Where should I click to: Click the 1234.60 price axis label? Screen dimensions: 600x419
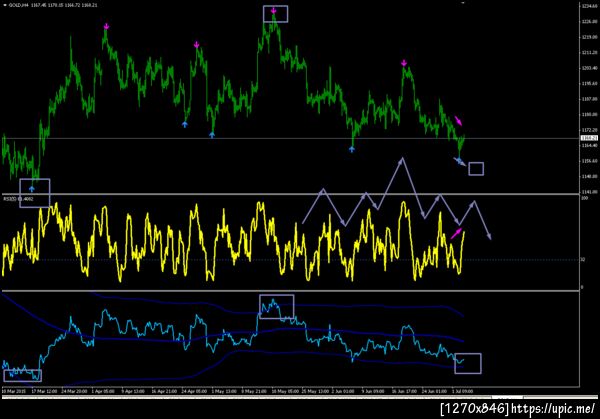click(x=590, y=6)
